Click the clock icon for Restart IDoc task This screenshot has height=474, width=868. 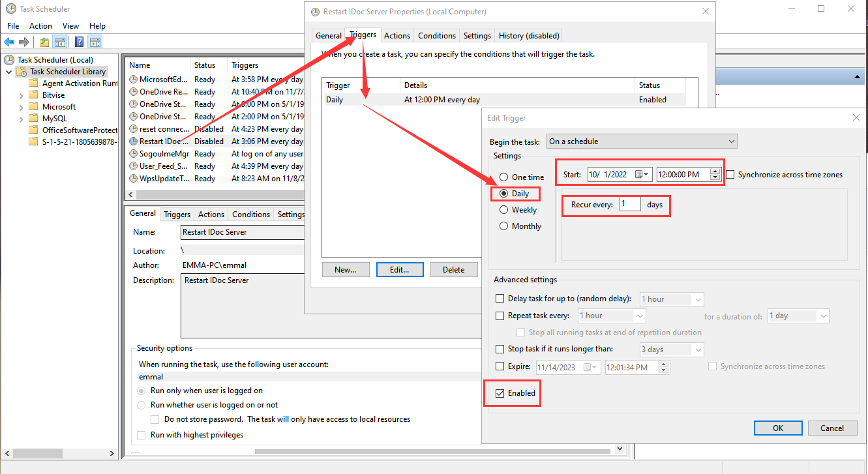(x=134, y=141)
